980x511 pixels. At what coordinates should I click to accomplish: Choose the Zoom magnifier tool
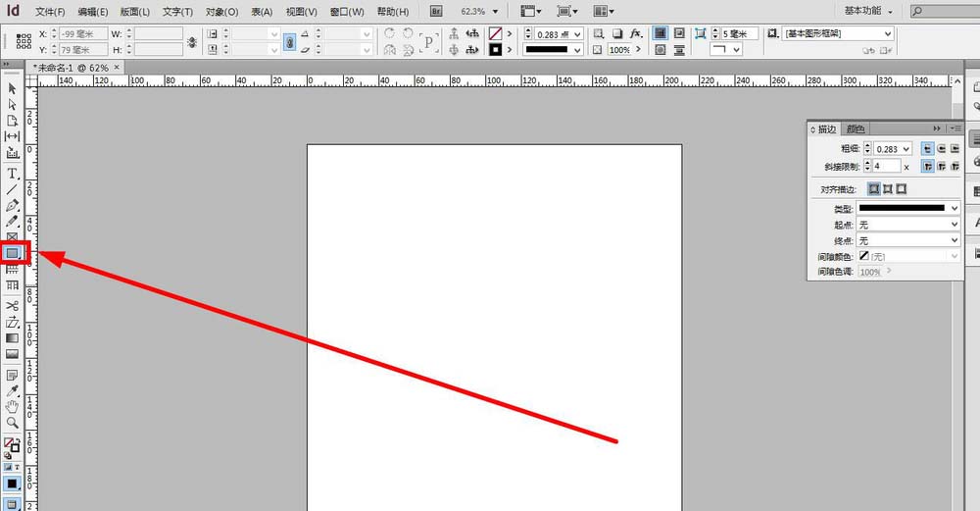13,423
